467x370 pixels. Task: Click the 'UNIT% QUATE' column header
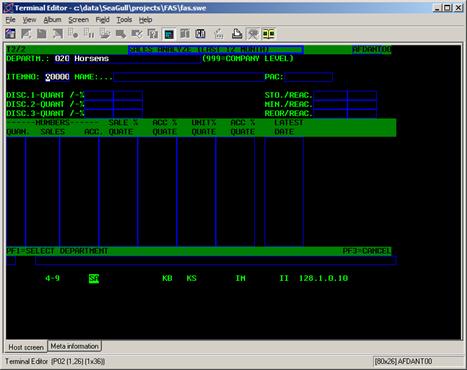coord(204,127)
